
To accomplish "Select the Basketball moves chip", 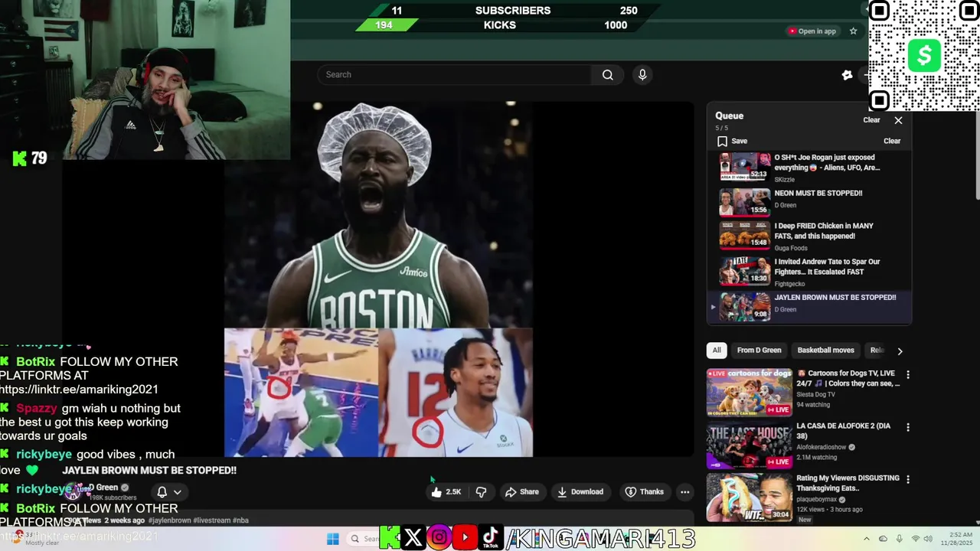I will (x=825, y=350).
